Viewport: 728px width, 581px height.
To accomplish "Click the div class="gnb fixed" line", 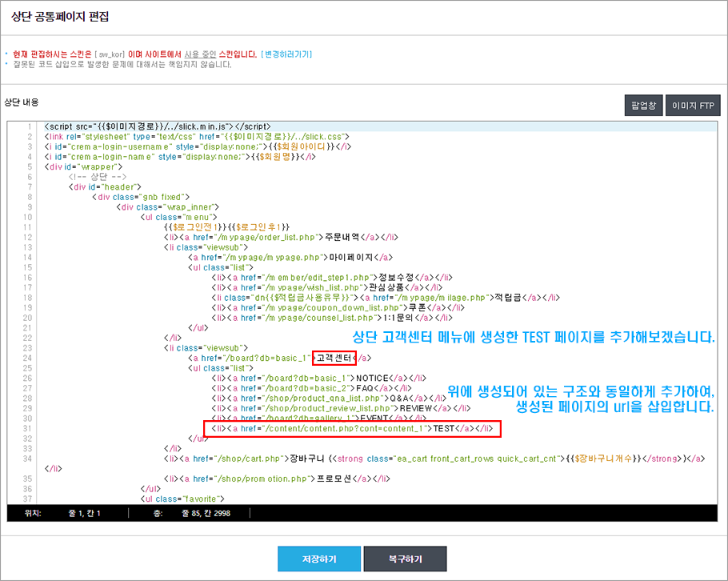I will click(x=141, y=197).
